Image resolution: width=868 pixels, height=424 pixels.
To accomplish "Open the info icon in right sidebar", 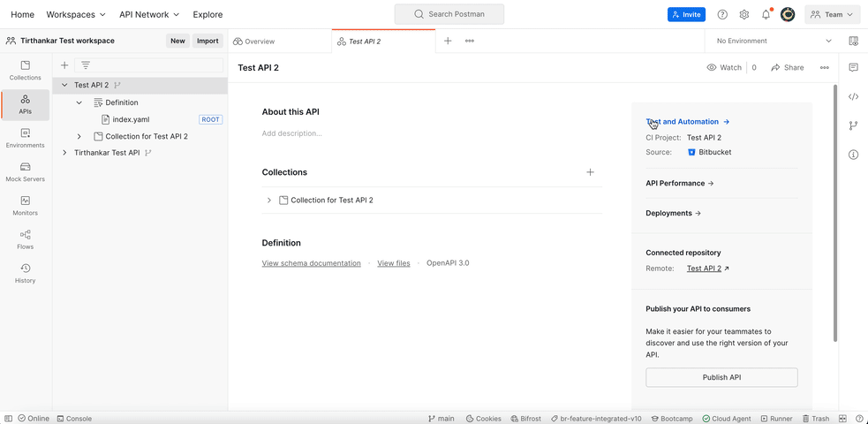I will (854, 154).
